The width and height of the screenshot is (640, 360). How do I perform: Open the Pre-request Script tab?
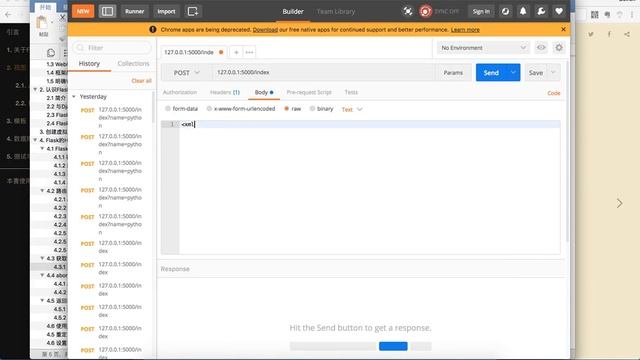coord(309,92)
